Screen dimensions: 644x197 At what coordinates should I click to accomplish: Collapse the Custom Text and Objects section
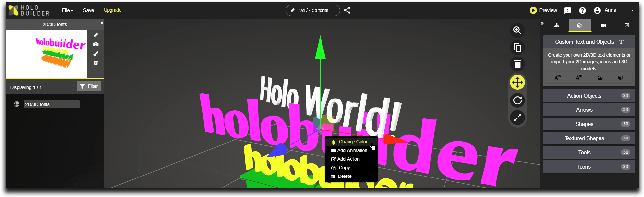pyautogui.click(x=589, y=42)
